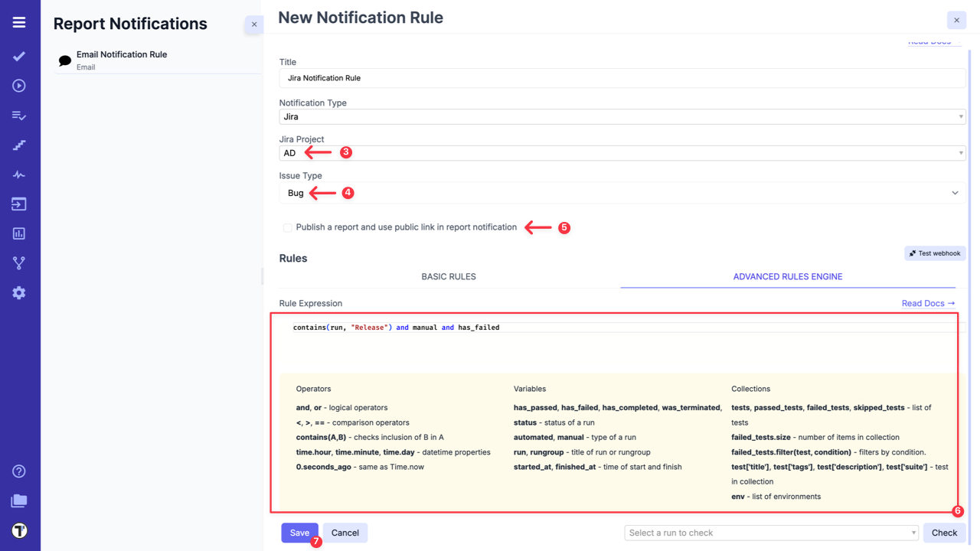Select the Import icon in the sidebar
Viewport: 980px width, 551px height.
[19, 204]
